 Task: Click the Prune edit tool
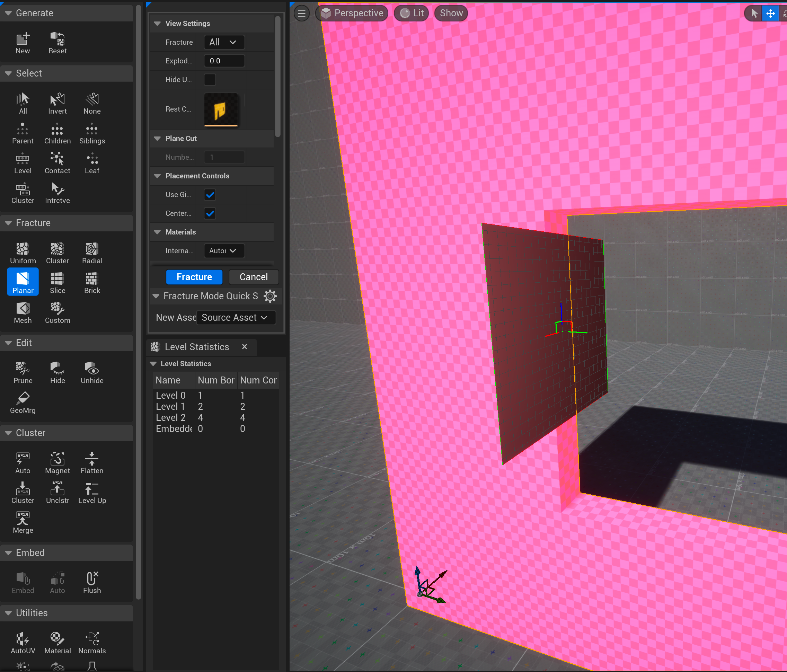23,372
